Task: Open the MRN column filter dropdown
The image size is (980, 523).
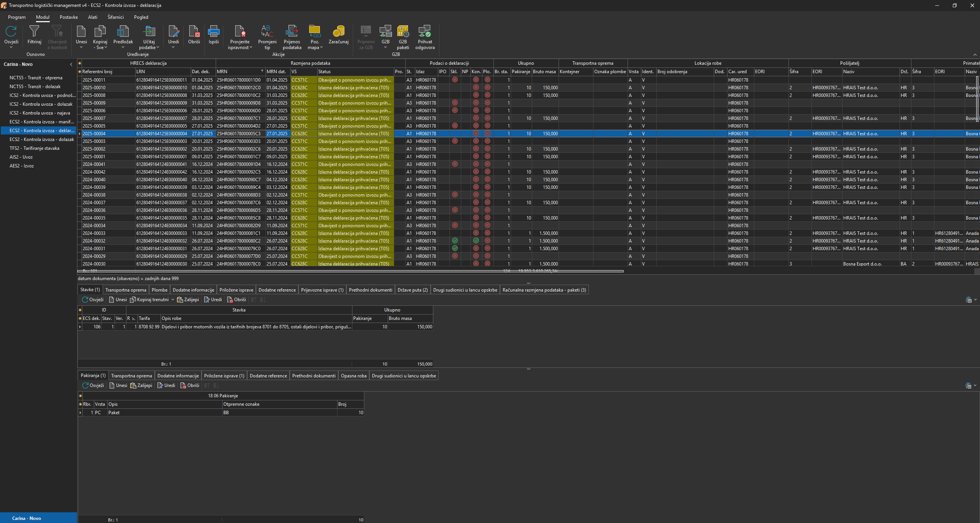Action: pyautogui.click(x=262, y=71)
